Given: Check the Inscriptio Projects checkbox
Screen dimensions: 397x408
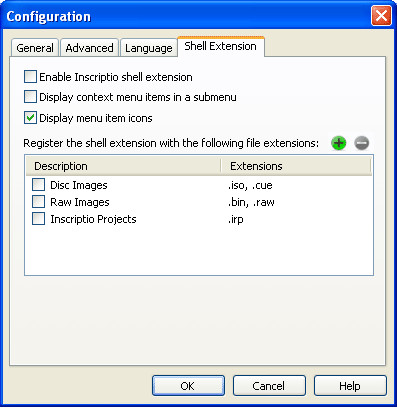Looking at the screenshot, I should 38,219.
